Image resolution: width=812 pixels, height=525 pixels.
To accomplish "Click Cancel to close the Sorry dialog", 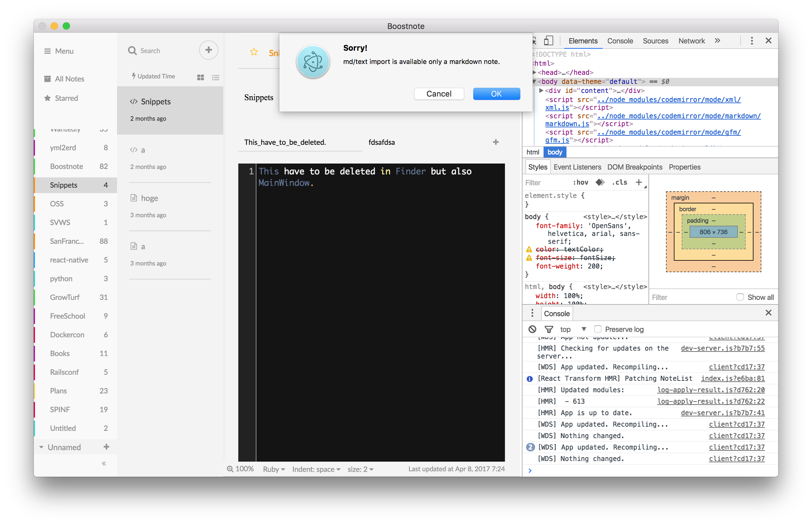I will pyautogui.click(x=440, y=94).
